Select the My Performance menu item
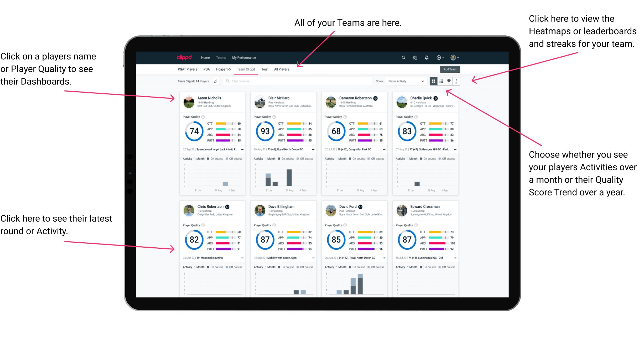Screen dimensions: 644x346 click(243, 58)
